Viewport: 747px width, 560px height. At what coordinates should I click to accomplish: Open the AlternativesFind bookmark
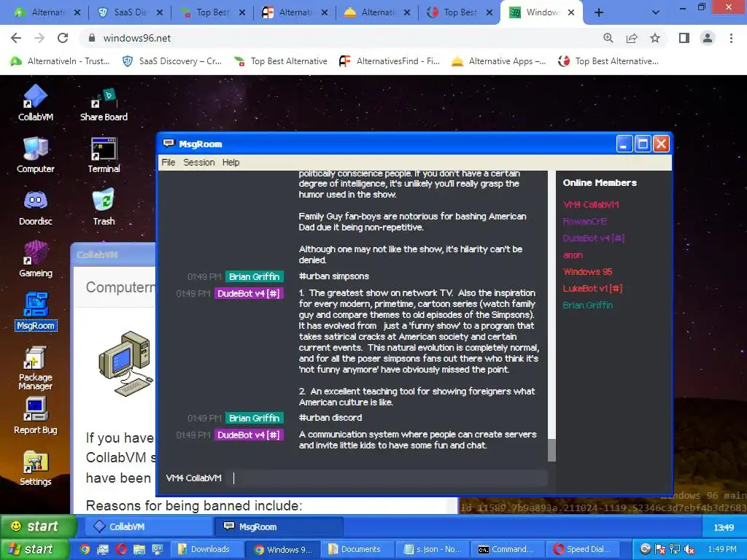[x=390, y=61]
